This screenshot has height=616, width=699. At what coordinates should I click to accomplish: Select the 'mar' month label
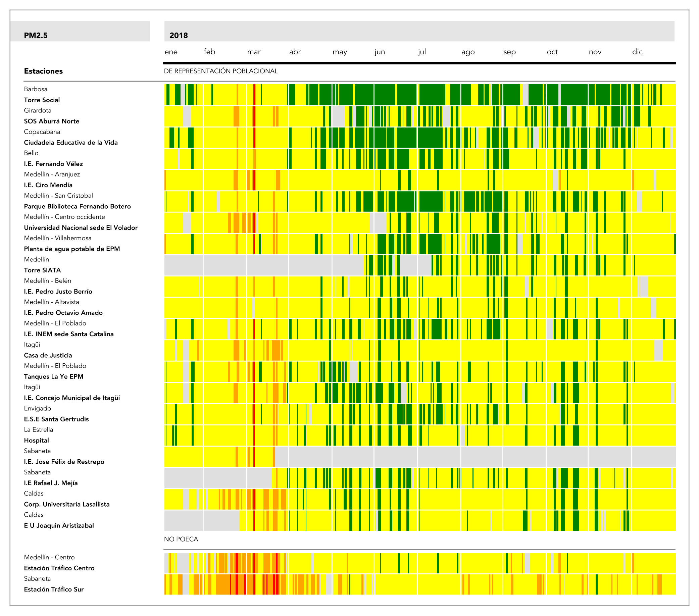tap(254, 52)
